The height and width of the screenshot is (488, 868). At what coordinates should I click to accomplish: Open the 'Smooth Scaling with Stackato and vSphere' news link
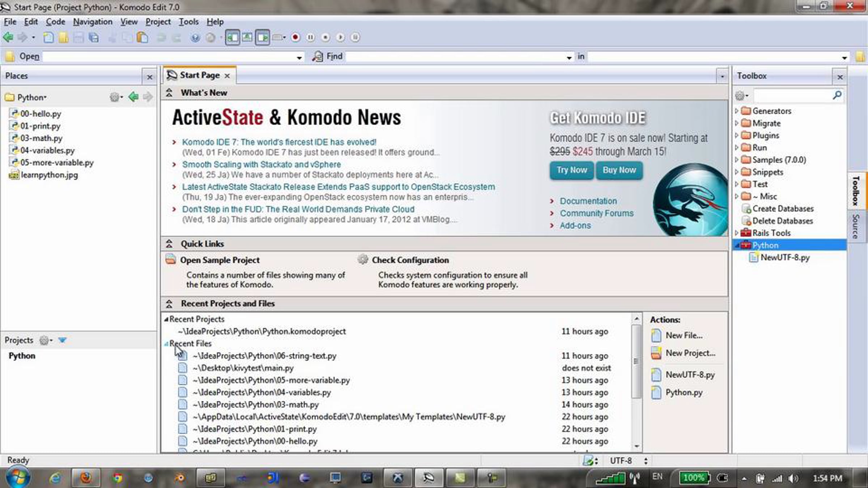261,164
